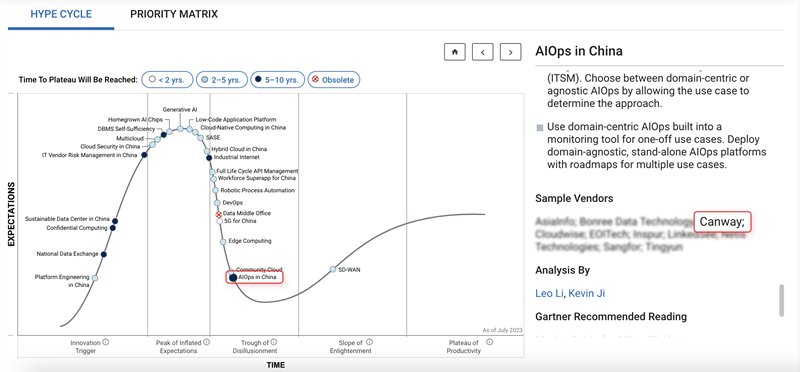
Task: Go to previous innovation with left chevron
Action: (x=483, y=52)
